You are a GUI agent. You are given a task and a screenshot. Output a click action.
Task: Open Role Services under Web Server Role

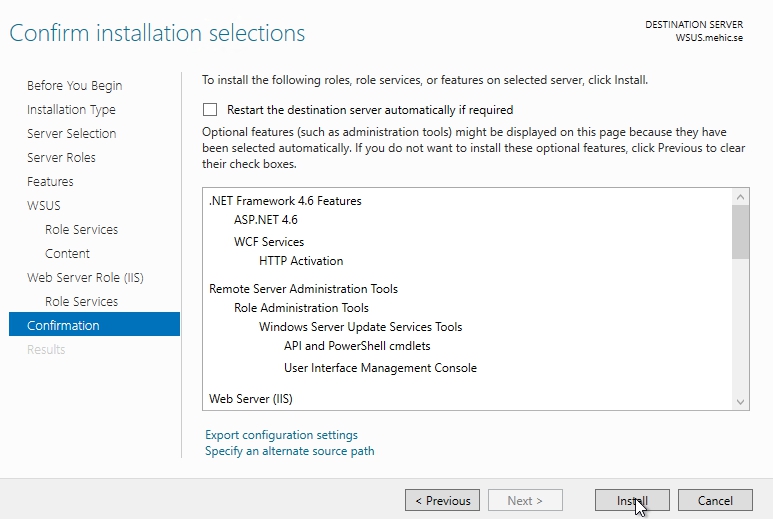[x=81, y=302]
